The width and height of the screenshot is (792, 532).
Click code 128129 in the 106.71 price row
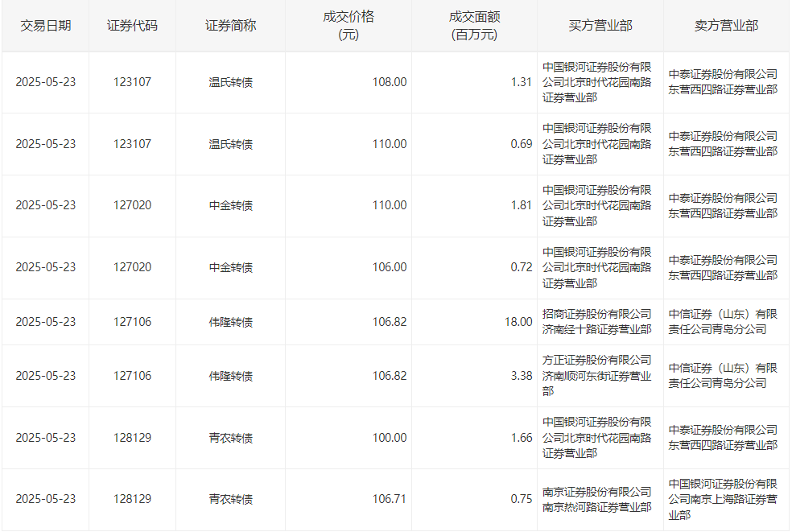[x=132, y=499]
